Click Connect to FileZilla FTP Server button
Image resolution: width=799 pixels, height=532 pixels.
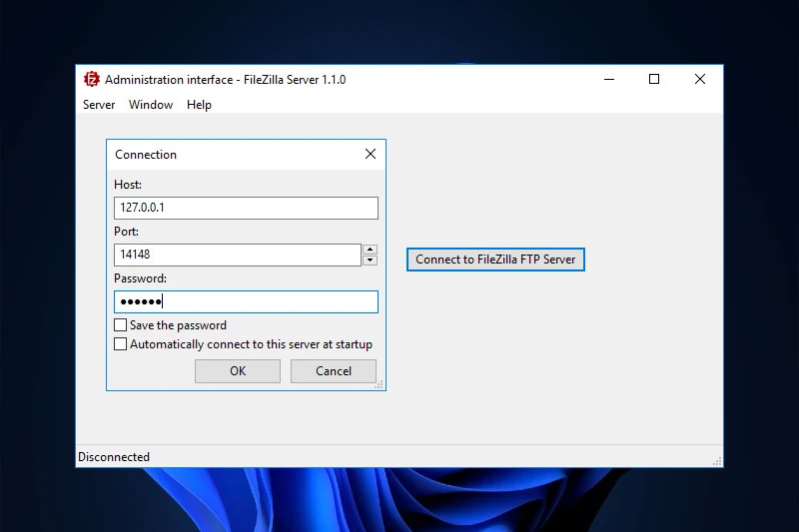coord(495,260)
